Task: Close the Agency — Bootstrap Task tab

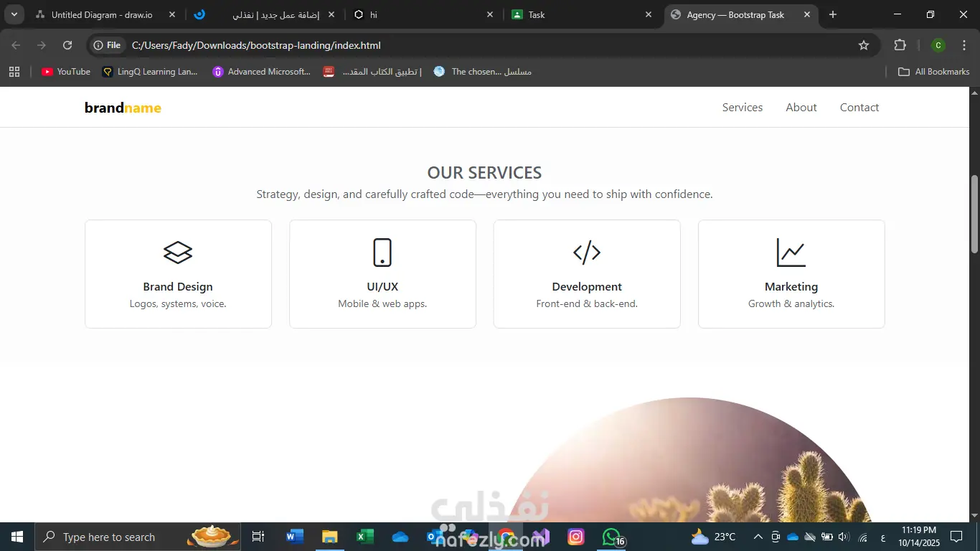Action: [x=807, y=14]
